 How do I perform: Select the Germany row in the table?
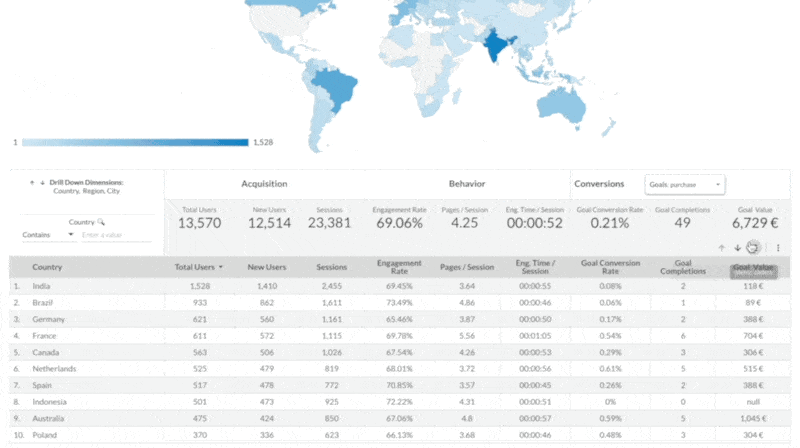(400, 319)
